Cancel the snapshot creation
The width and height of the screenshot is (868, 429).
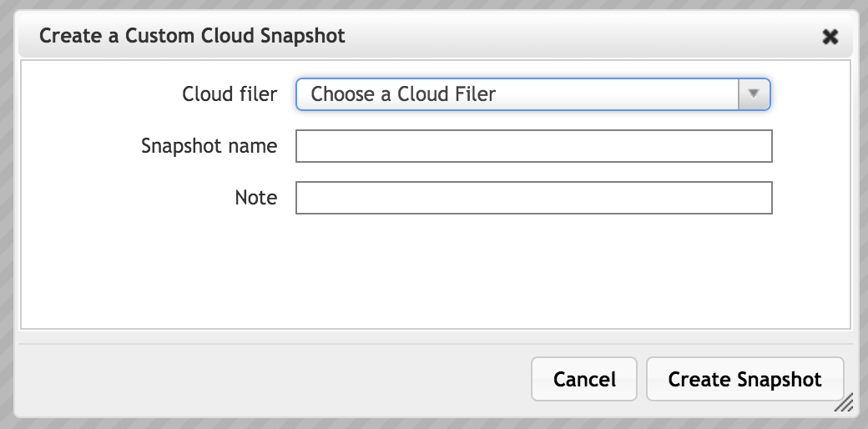click(x=584, y=379)
